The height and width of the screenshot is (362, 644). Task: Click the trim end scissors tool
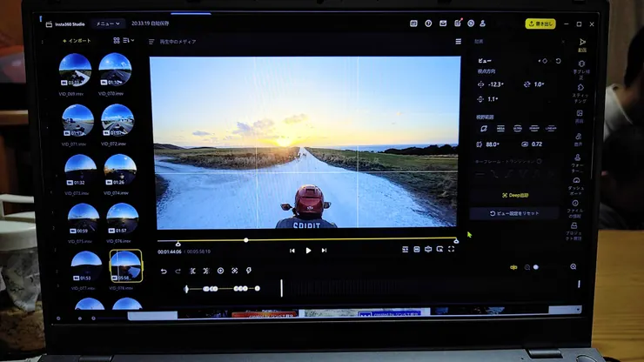click(206, 271)
